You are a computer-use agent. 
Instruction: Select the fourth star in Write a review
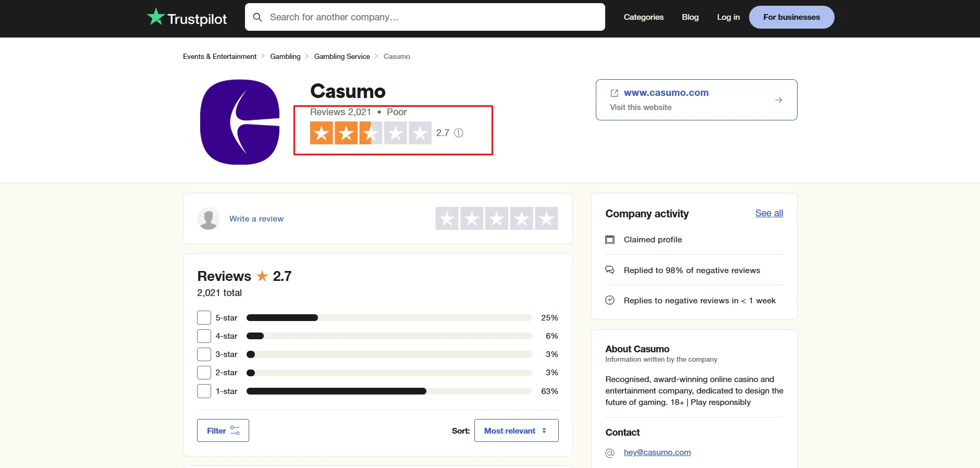click(x=522, y=218)
